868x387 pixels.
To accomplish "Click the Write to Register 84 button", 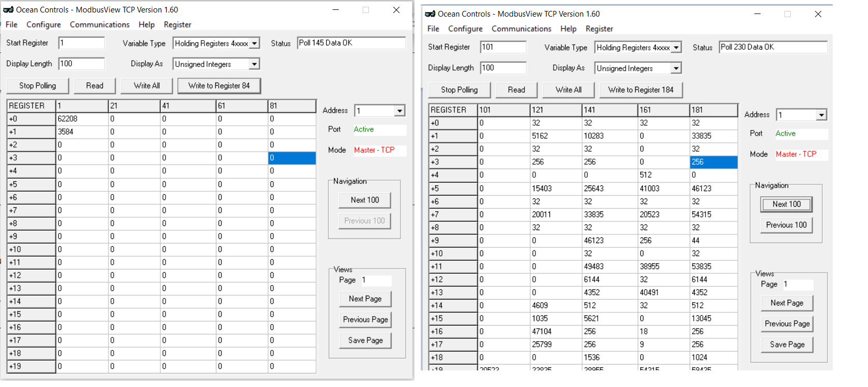I will point(219,86).
